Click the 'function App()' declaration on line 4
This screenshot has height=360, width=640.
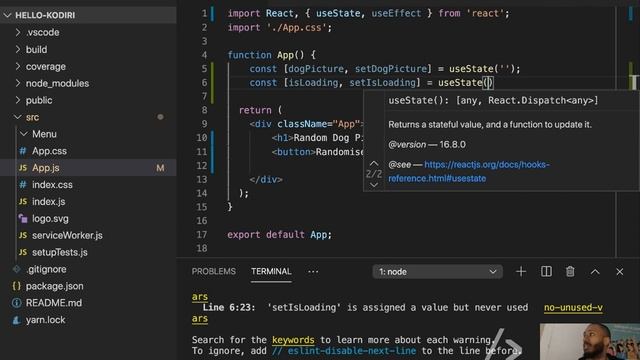pos(271,55)
